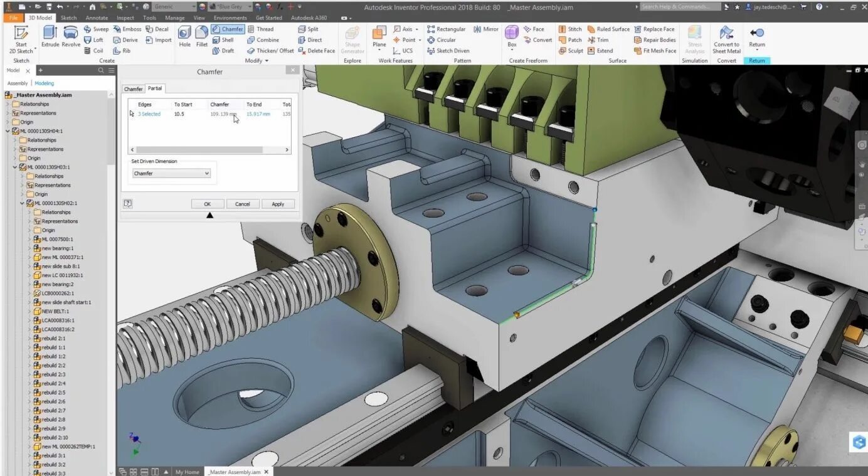Pick the Emboss tool

[127, 29]
